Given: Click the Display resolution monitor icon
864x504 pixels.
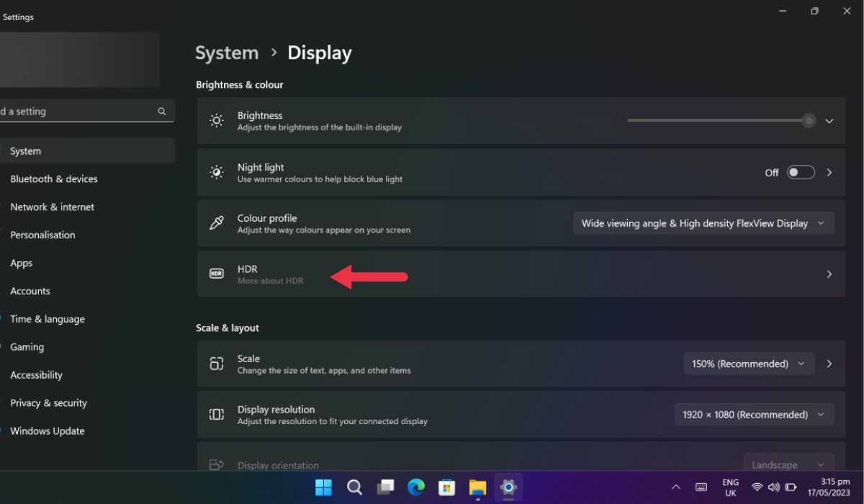Looking at the screenshot, I should click(216, 415).
